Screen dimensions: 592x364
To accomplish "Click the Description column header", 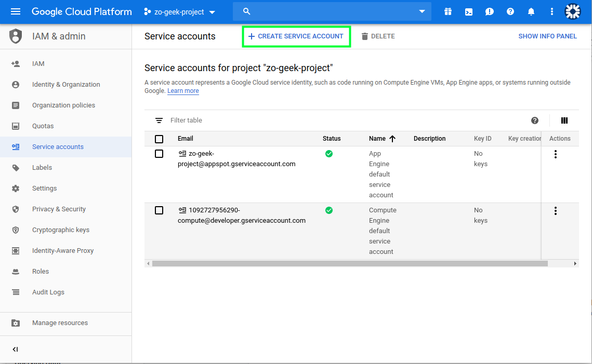I will pos(429,139).
